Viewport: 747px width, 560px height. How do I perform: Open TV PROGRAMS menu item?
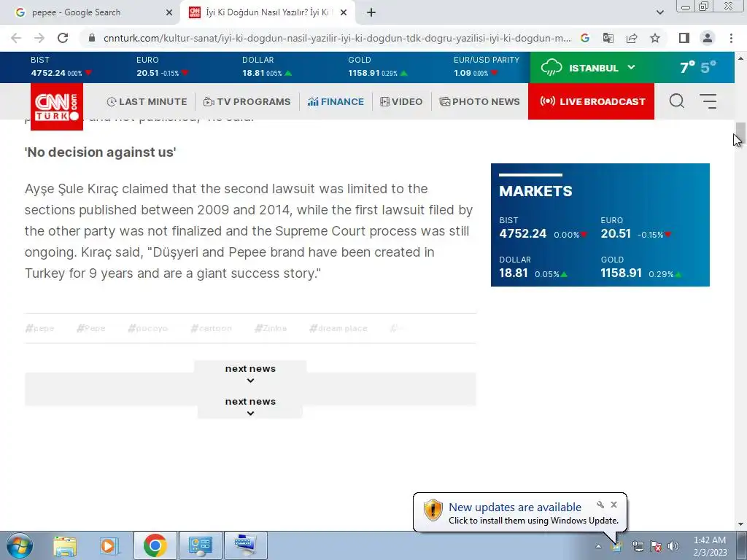point(247,101)
